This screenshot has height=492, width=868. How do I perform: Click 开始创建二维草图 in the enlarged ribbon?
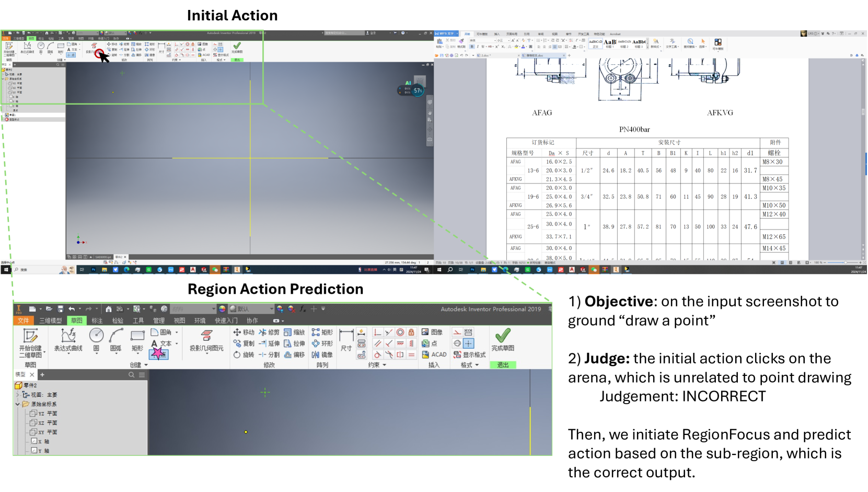[x=30, y=343]
